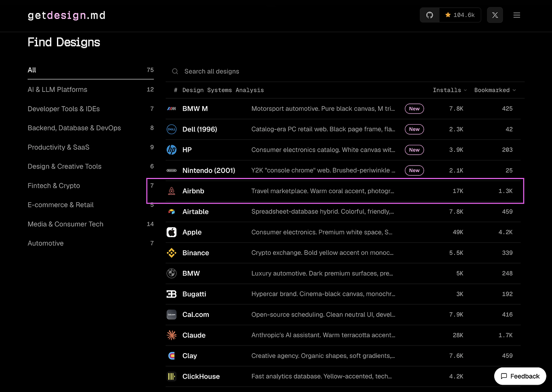Click the ClickHouse logo icon
Viewport: 552px width, 392px height.
pyautogui.click(x=172, y=376)
